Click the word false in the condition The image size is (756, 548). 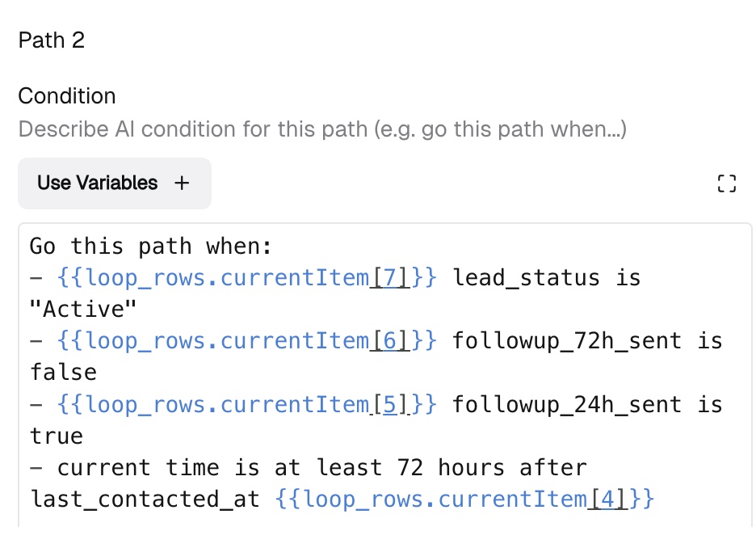pos(64,373)
